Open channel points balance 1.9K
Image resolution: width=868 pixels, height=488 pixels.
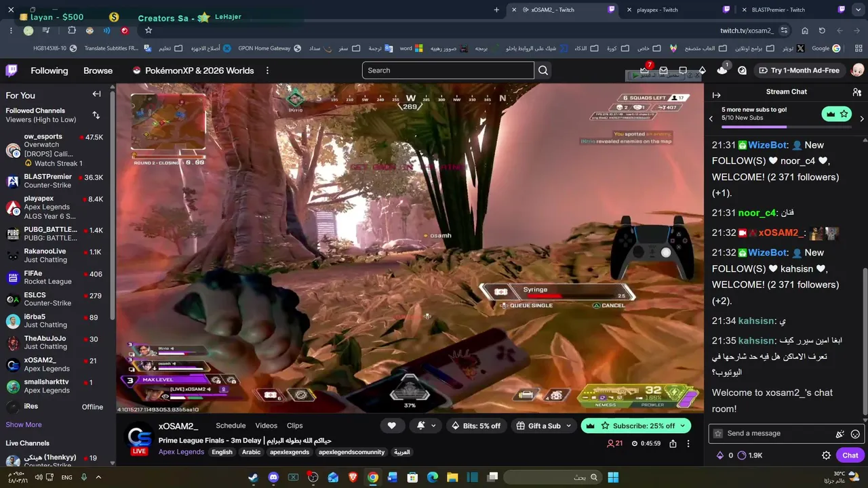tap(750, 455)
